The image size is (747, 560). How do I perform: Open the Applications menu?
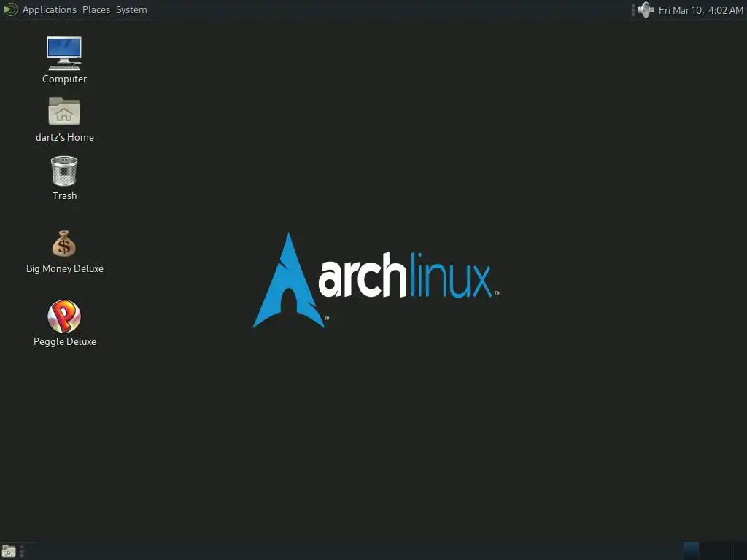click(49, 9)
